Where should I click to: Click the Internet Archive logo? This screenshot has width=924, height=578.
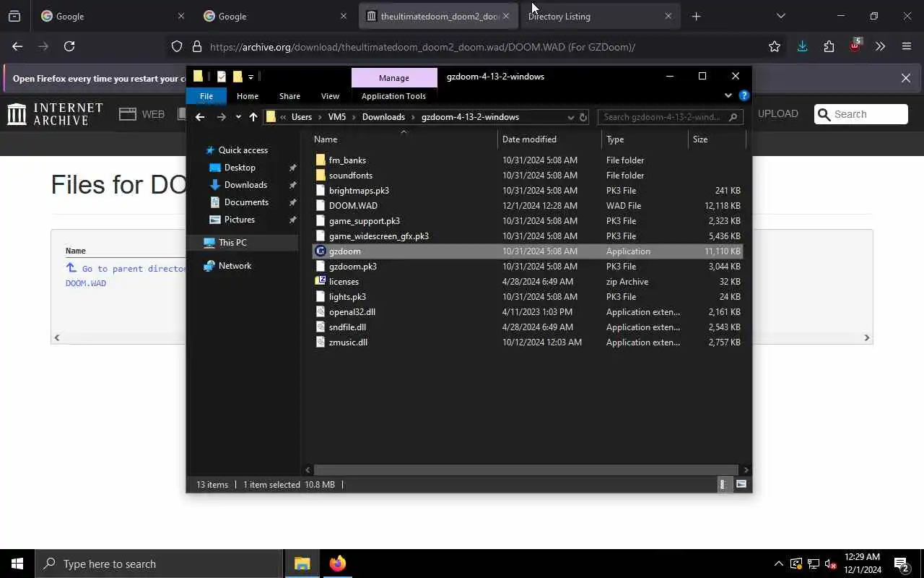[56, 114]
